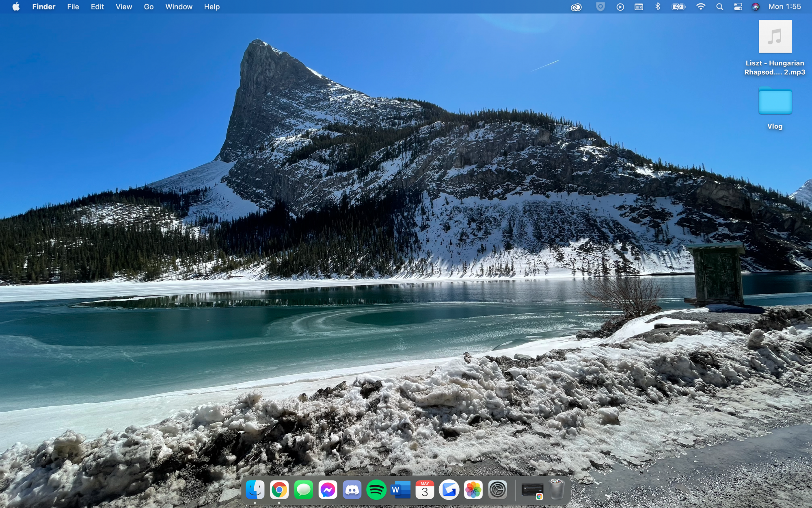Open the Window menu

pyautogui.click(x=179, y=7)
